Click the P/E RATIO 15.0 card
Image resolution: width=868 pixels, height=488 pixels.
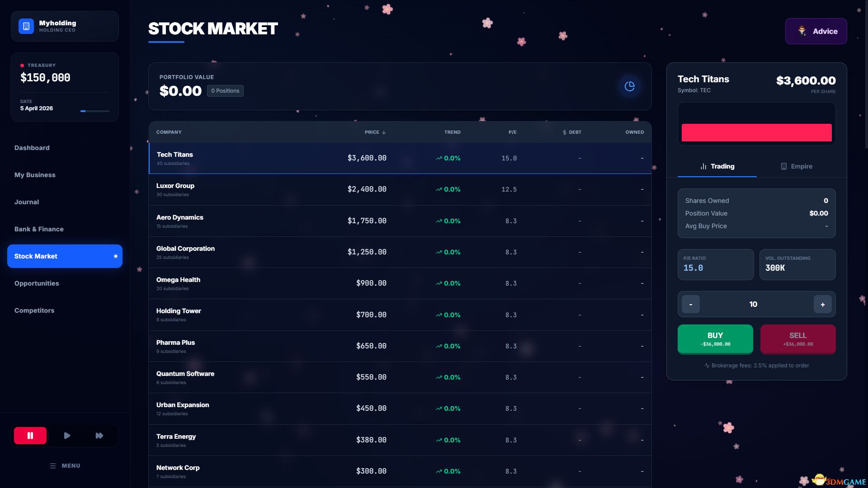(716, 264)
